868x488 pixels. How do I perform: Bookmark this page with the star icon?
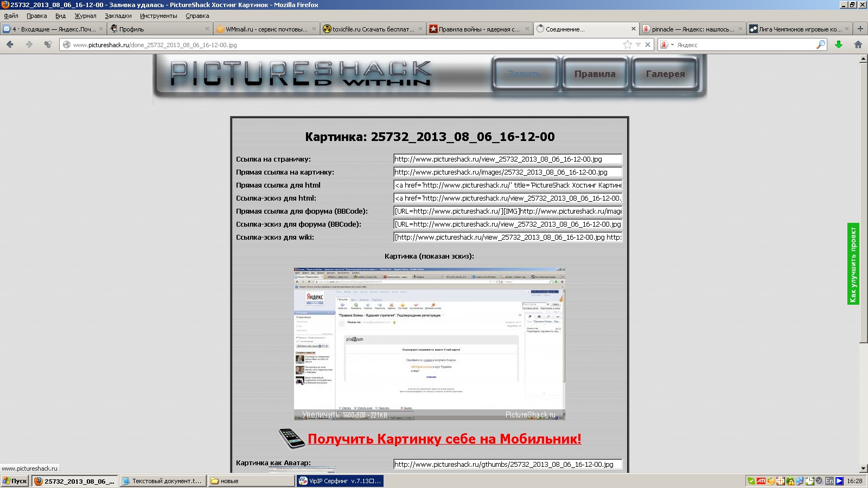pyautogui.click(x=628, y=44)
